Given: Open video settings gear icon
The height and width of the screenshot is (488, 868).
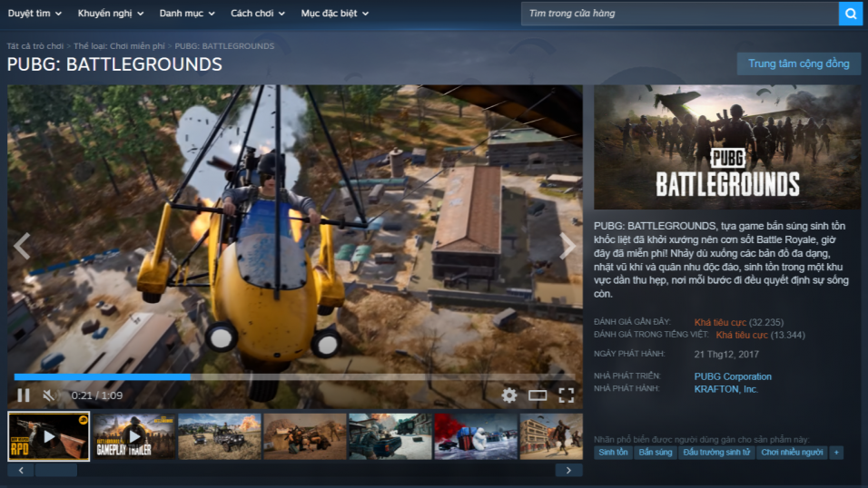Looking at the screenshot, I should click(x=508, y=395).
